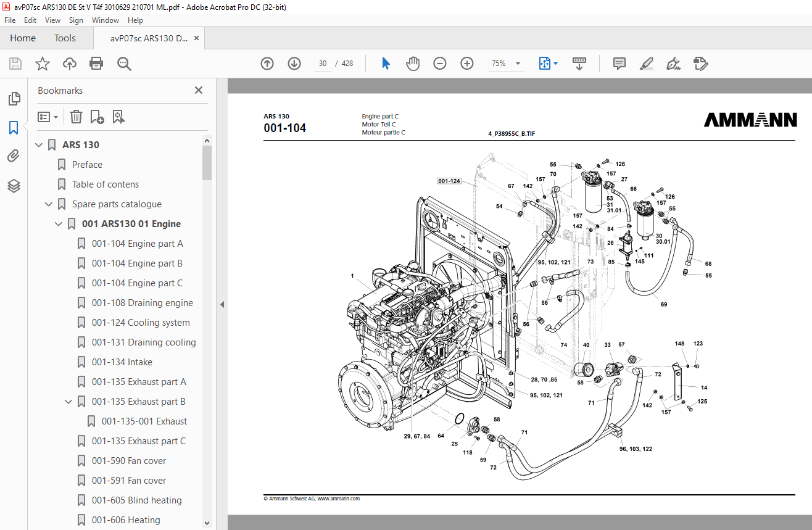Image resolution: width=812 pixels, height=530 pixels.
Task: Collapse 001 ARS130 01 Engine bookmark
Action: (59, 224)
